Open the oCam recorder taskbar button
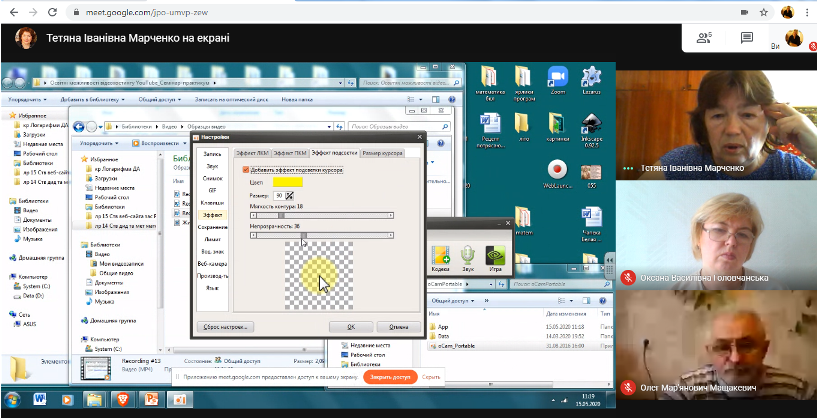This screenshot has width=817, height=418. pyautogui.click(x=180, y=400)
